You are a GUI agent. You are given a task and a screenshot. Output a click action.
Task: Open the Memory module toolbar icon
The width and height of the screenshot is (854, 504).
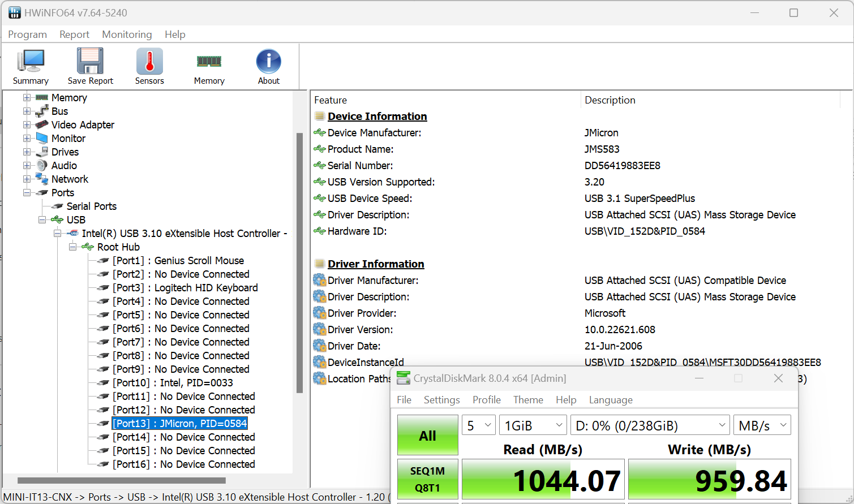click(x=209, y=61)
